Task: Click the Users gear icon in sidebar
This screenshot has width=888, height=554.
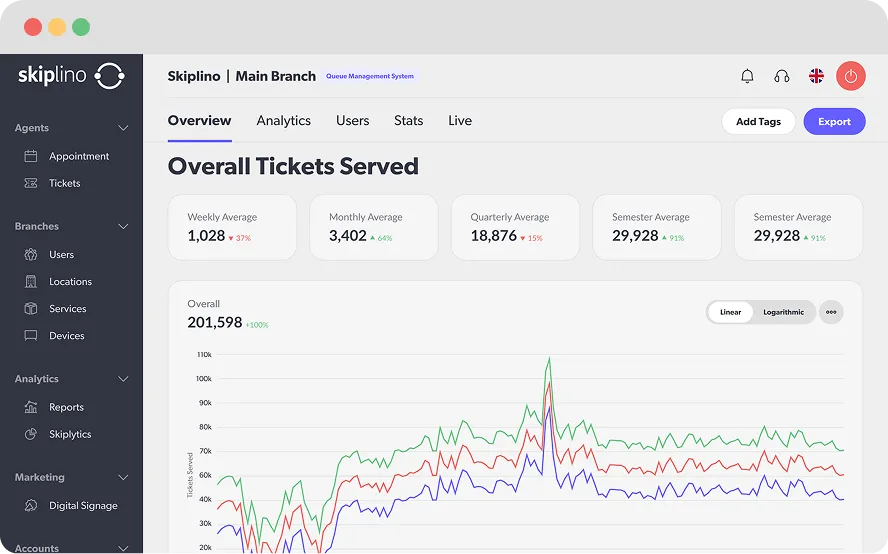Action: click(31, 254)
